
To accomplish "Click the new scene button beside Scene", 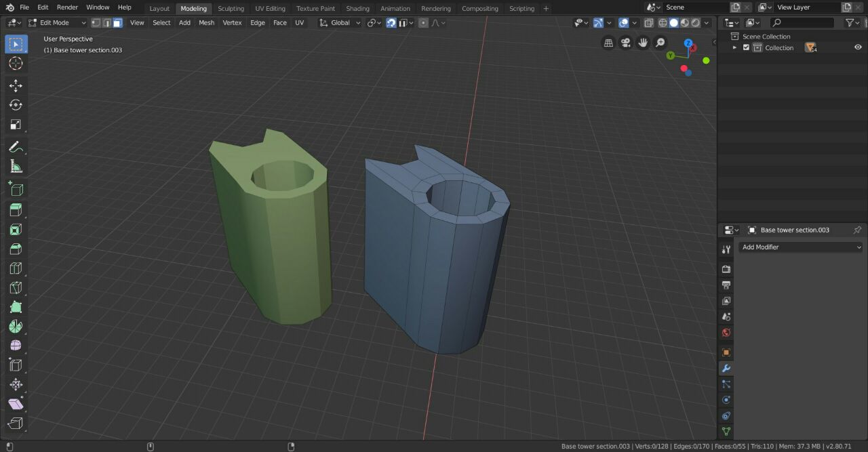I will pyautogui.click(x=736, y=7).
